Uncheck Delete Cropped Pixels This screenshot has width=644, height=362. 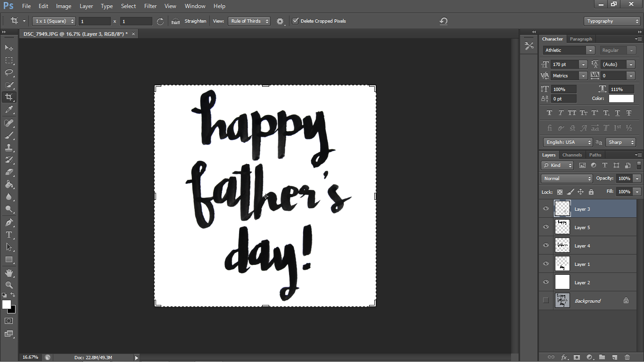point(296,21)
